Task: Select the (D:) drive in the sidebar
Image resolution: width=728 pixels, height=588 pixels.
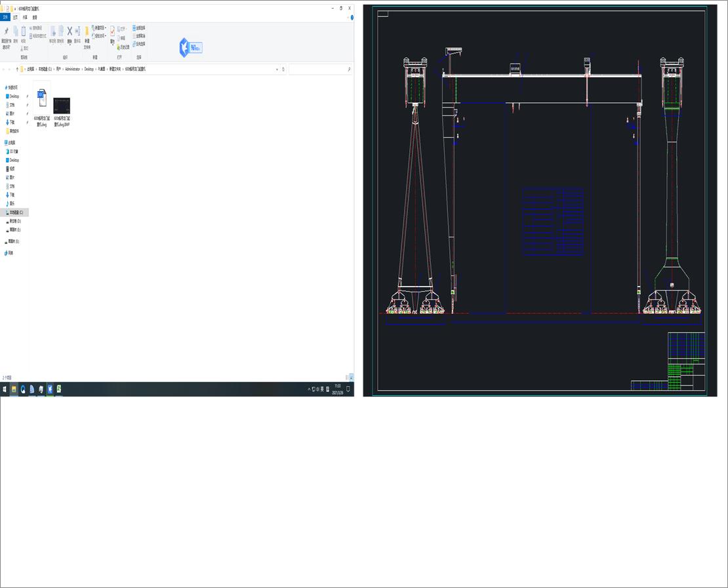Action: click(x=14, y=222)
